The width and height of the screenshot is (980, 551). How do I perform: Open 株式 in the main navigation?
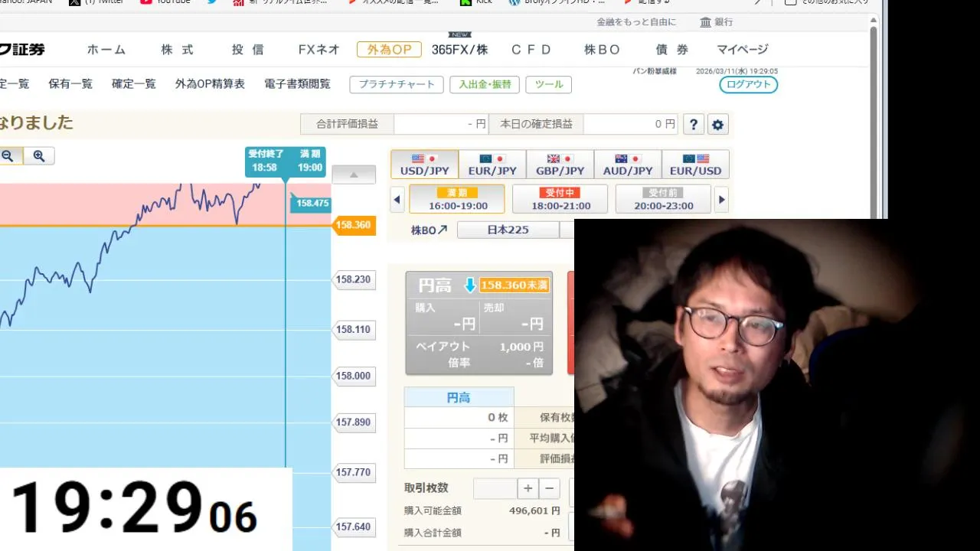coord(178,50)
